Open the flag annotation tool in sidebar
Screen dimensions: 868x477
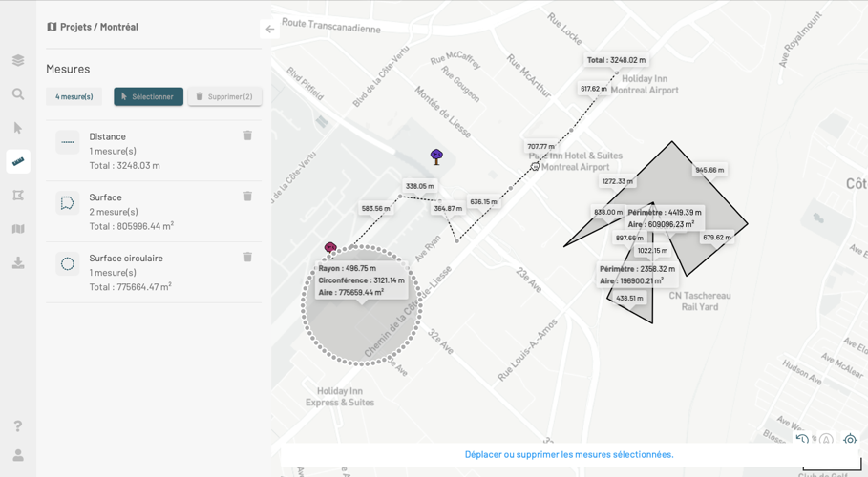click(x=18, y=196)
